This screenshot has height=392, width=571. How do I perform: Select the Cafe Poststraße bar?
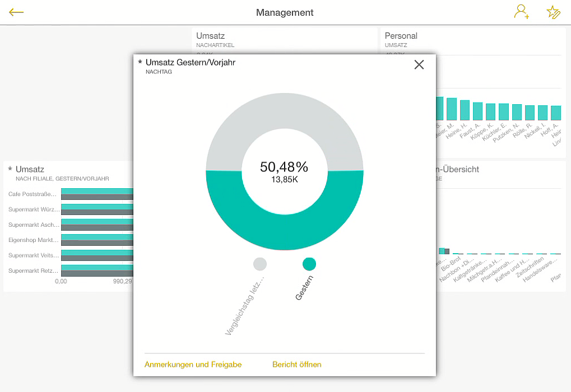click(x=96, y=194)
